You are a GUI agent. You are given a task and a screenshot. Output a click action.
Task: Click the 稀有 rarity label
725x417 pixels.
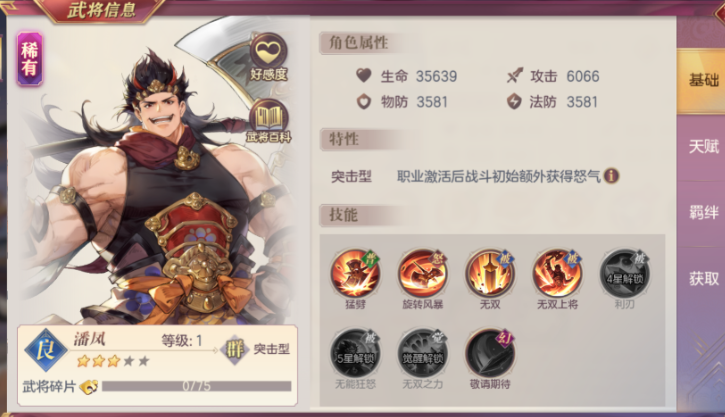coord(30,59)
